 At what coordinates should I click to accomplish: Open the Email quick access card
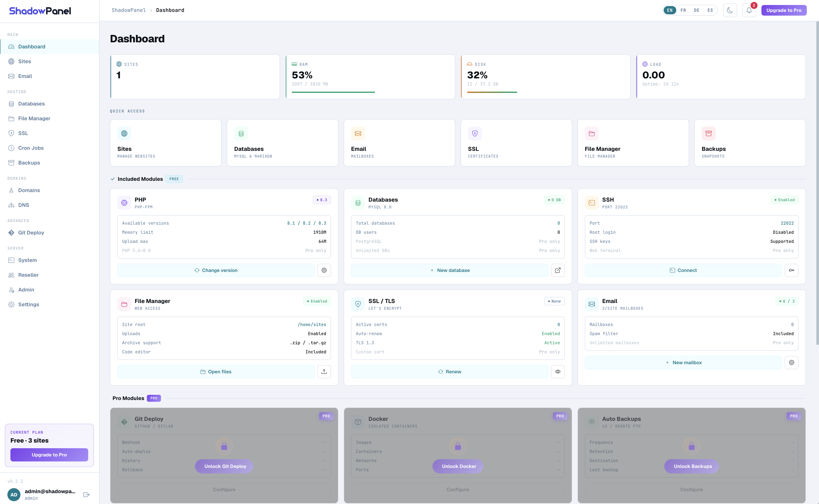(x=399, y=143)
